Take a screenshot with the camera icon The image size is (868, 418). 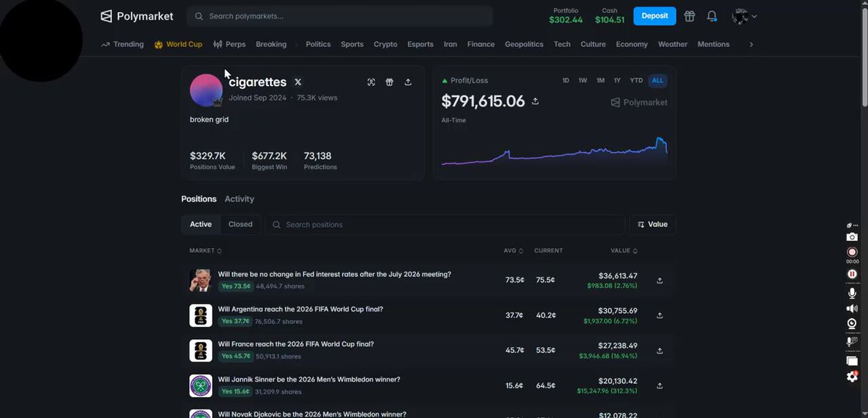click(852, 237)
